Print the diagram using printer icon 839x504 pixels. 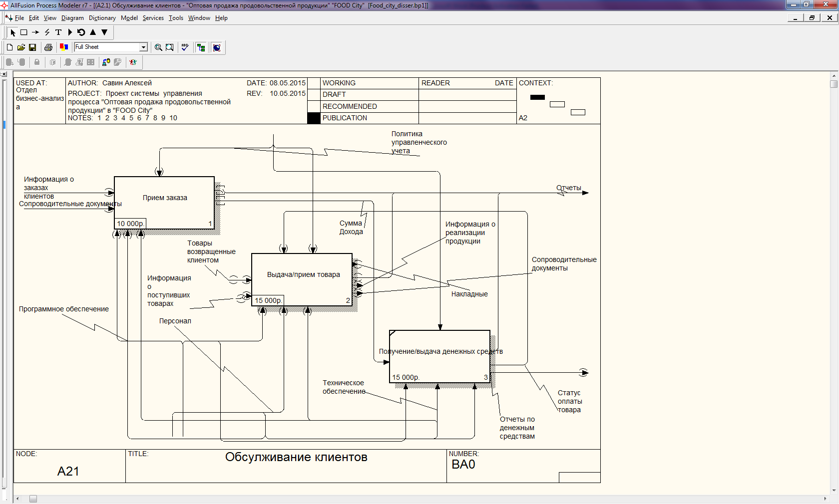pos(48,47)
